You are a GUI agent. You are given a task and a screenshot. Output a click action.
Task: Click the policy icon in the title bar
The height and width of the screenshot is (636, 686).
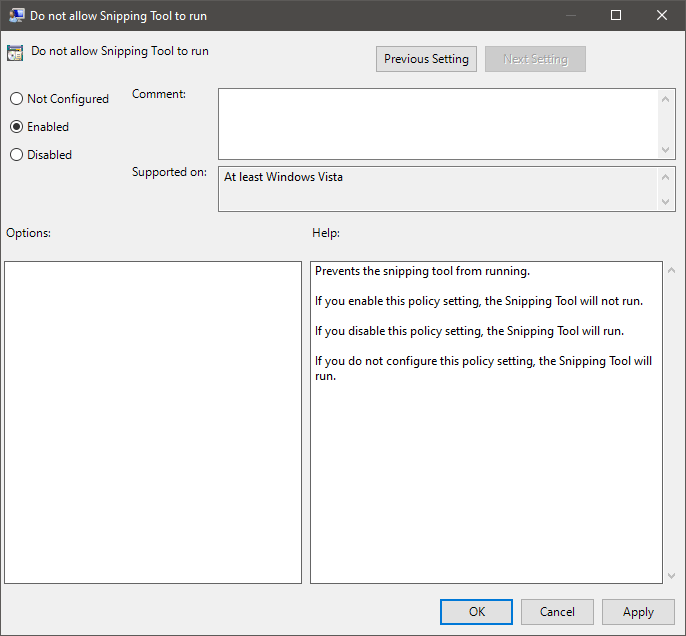16,15
